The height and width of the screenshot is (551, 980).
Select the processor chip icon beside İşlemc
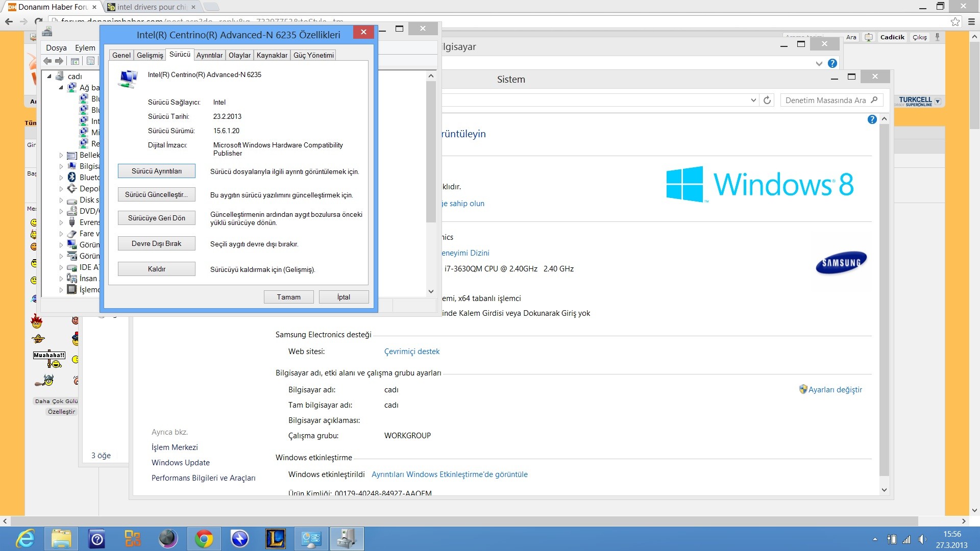(72, 290)
